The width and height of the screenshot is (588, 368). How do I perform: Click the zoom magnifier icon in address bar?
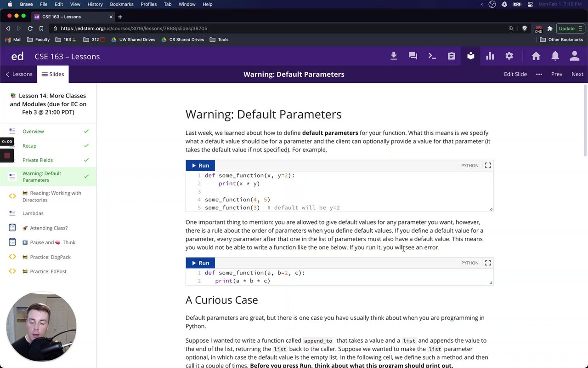click(x=511, y=29)
